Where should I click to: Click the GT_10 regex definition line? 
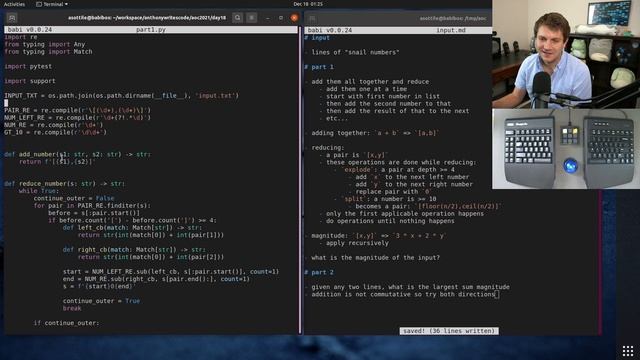pyautogui.click(x=56, y=132)
